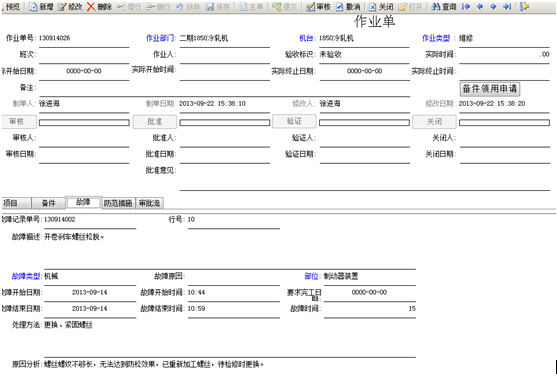The width and height of the screenshot is (557, 378).
Task: Click the 批准意见 text area
Action: click(364, 178)
